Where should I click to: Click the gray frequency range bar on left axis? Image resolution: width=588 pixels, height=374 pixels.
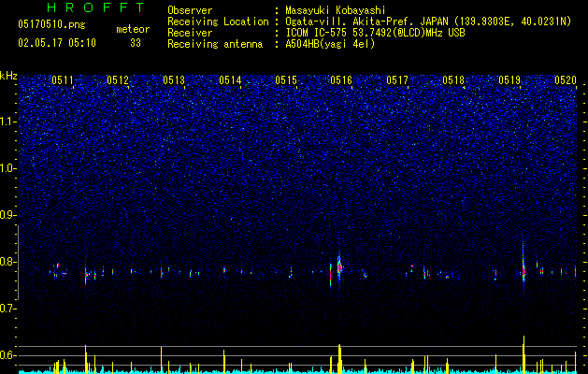click(x=18, y=263)
